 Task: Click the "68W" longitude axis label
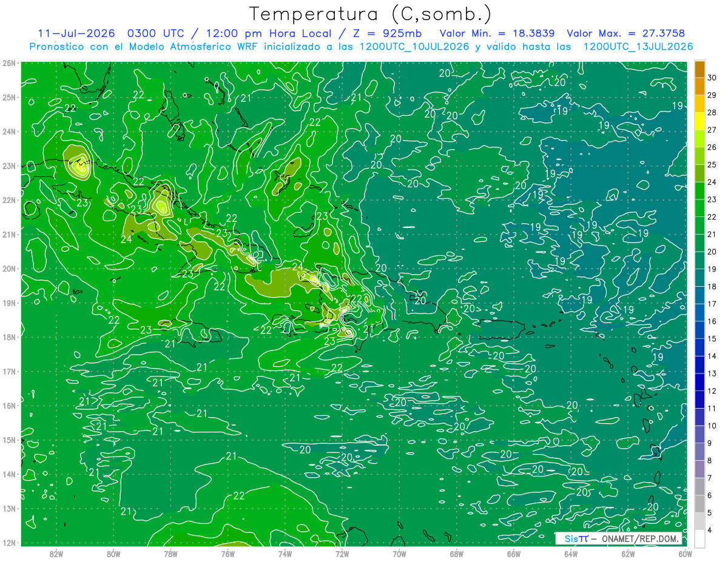click(x=457, y=554)
